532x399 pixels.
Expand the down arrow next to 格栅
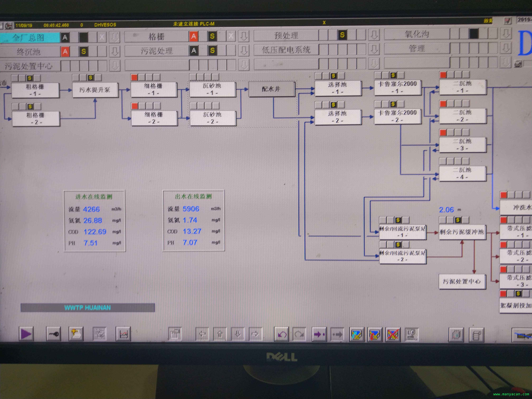tap(243, 36)
